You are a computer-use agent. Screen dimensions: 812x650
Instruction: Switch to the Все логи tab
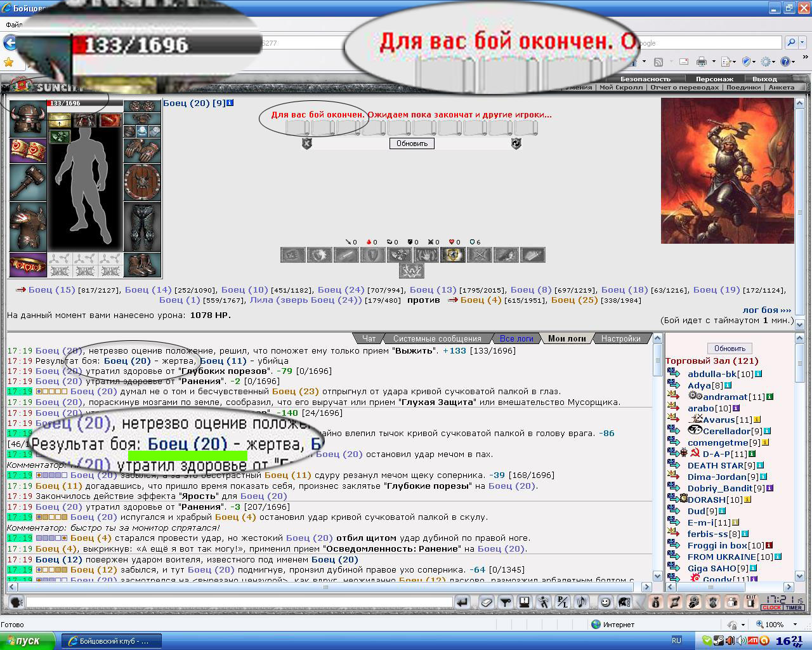click(516, 338)
